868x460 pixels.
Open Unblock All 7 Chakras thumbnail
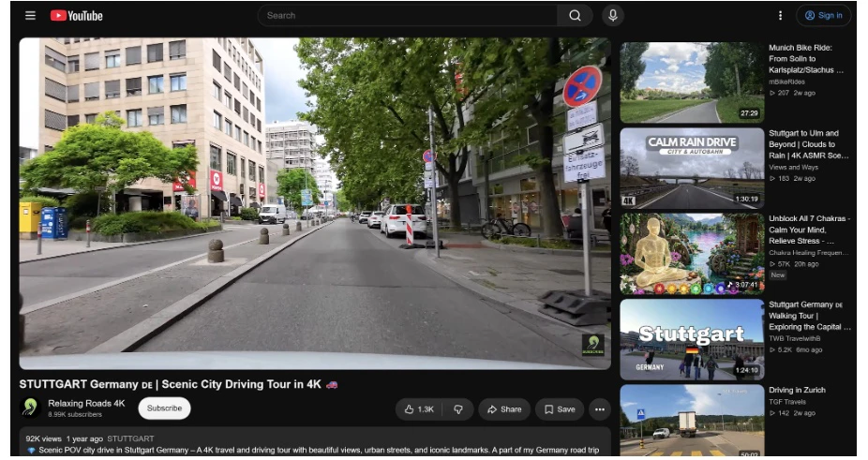[x=692, y=254]
